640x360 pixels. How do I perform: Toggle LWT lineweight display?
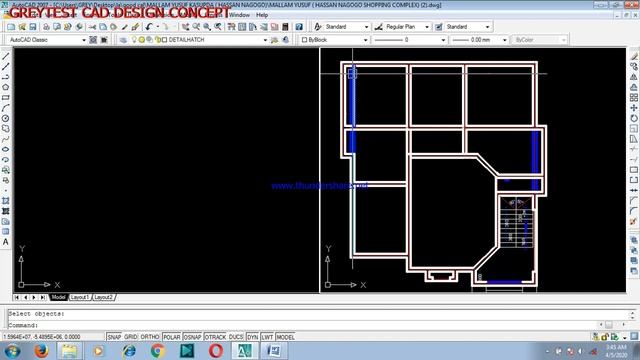(x=267, y=337)
